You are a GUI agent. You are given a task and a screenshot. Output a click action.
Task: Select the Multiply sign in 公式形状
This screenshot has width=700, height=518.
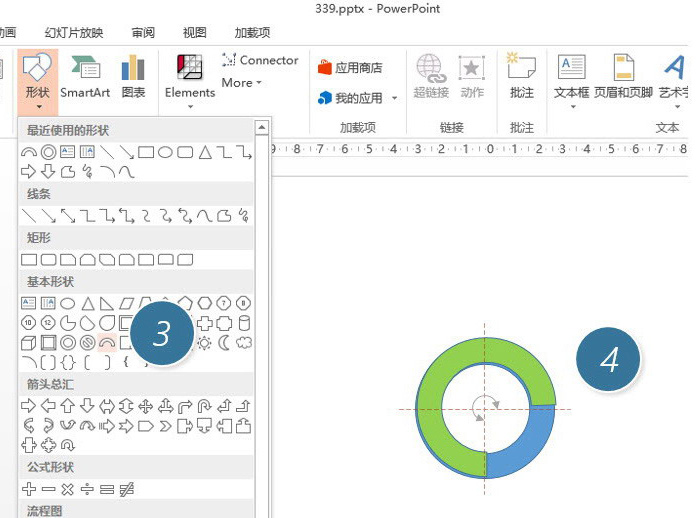pyautogui.click(x=67, y=489)
